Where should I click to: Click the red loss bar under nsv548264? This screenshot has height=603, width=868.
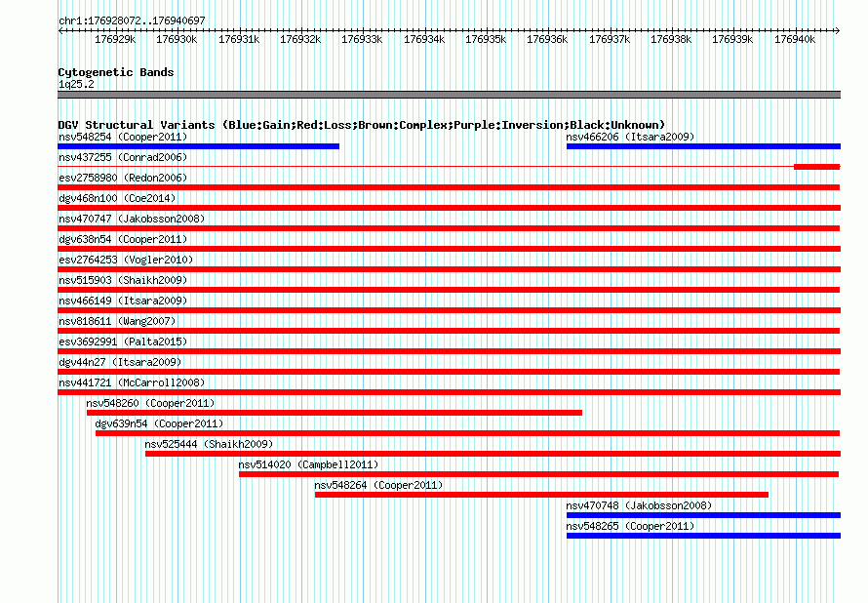tap(541, 495)
